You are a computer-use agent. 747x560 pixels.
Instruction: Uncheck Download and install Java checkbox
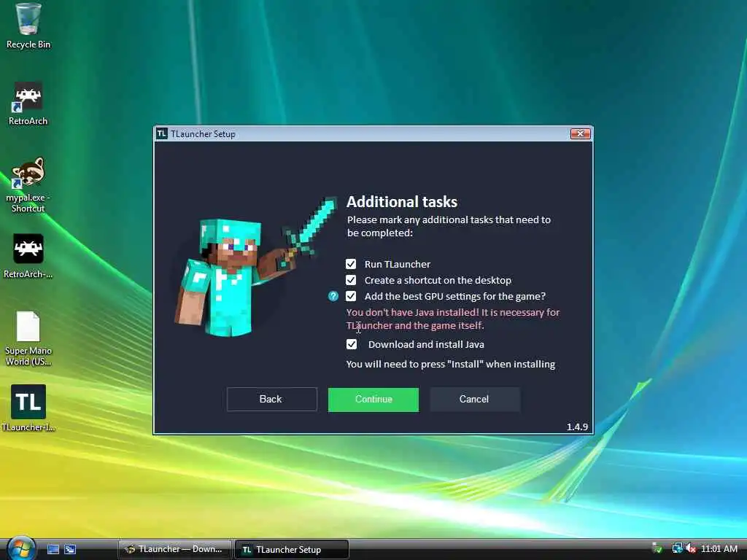352,344
